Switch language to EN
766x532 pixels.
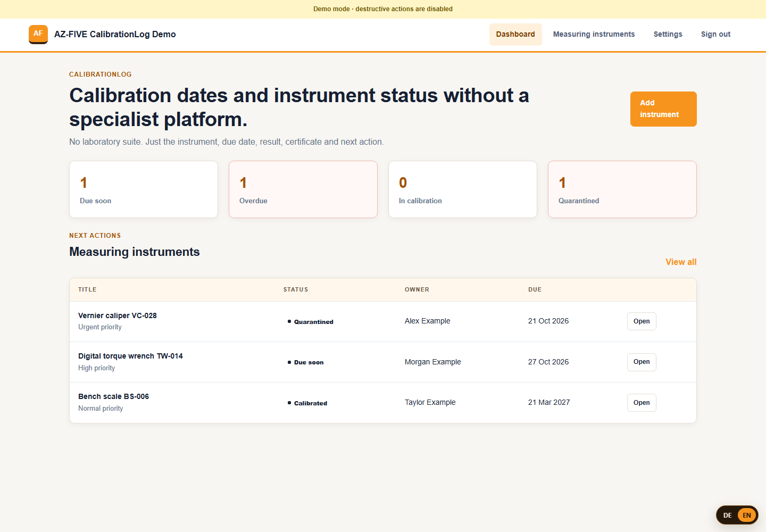747,515
